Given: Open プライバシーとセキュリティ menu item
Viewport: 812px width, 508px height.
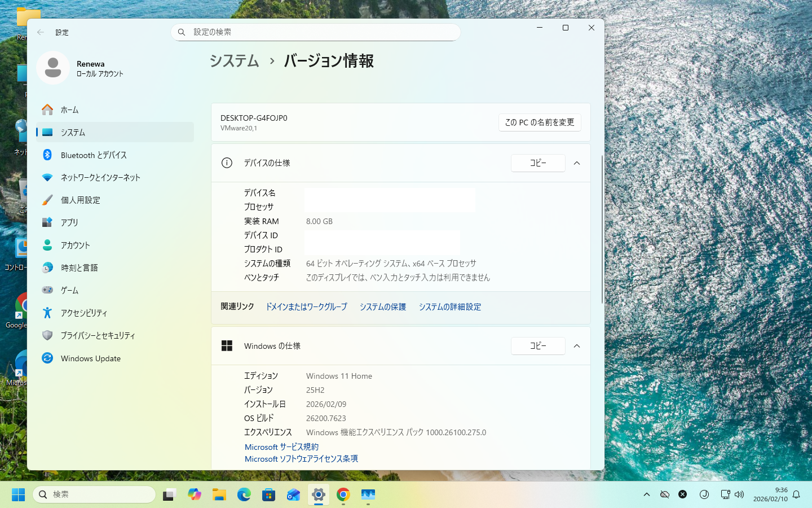Looking at the screenshot, I should tap(98, 335).
